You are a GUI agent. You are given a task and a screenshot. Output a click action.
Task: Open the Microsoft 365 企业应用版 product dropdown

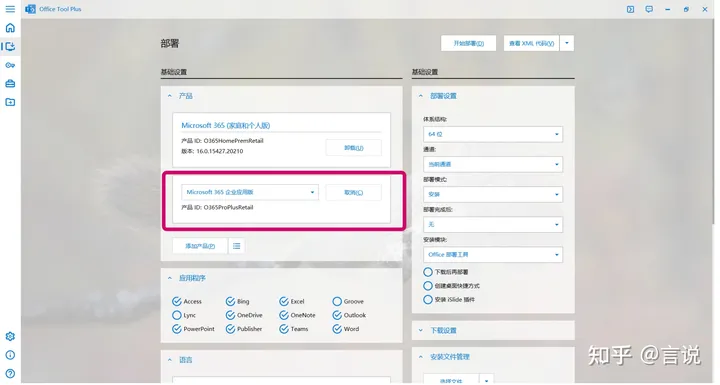[x=250, y=192]
